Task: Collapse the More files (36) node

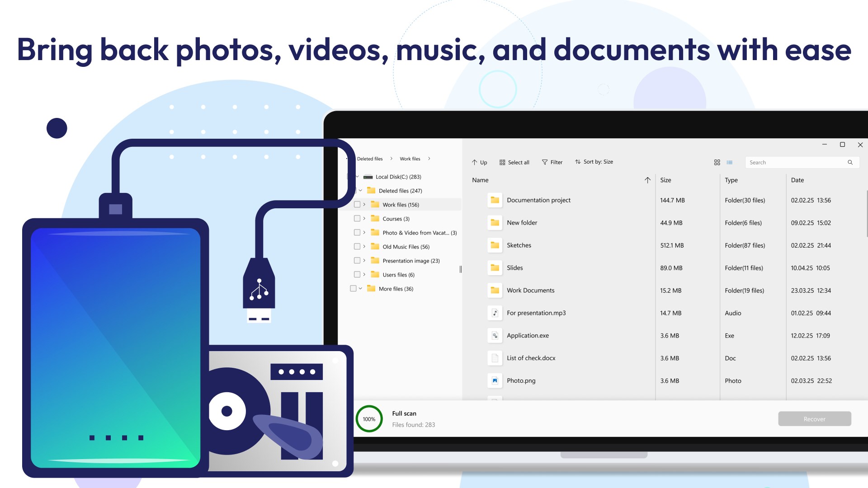Action: pos(360,288)
